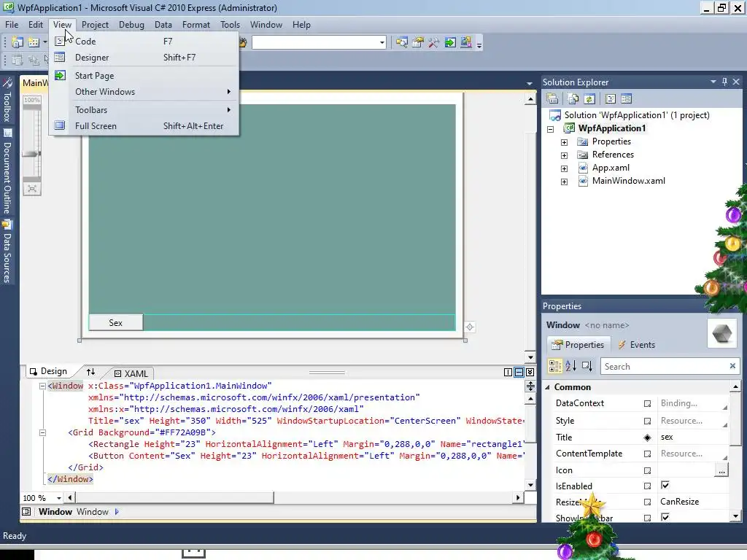Select horizontal split view icon
Viewport: 747px width, 560px height.
519,372
